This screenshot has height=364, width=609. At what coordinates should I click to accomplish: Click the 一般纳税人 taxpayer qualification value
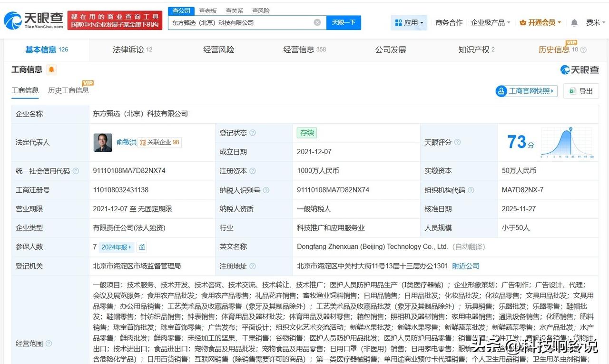tap(314, 209)
